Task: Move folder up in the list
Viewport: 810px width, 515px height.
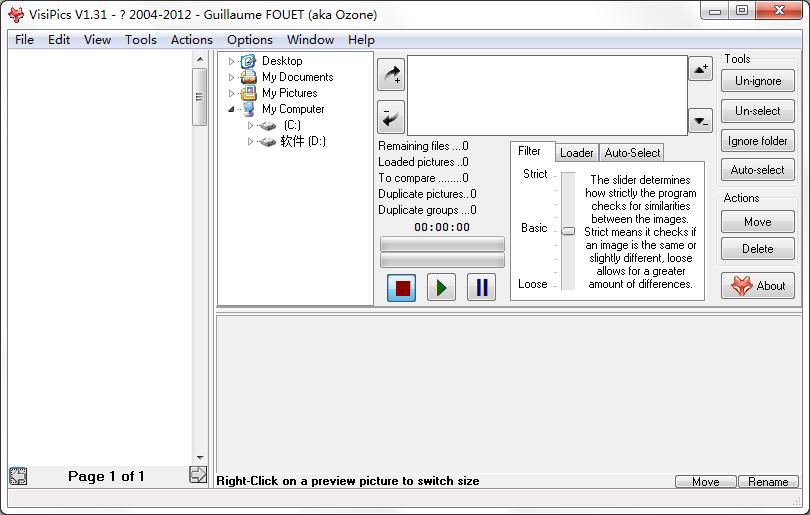Action: pyautogui.click(x=701, y=68)
